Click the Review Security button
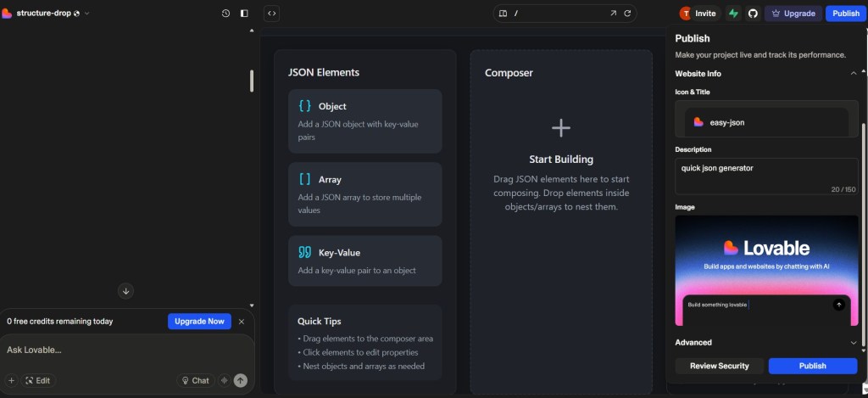The width and height of the screenshot is (868, 398). pyautogui.click(x=719, y=366)
